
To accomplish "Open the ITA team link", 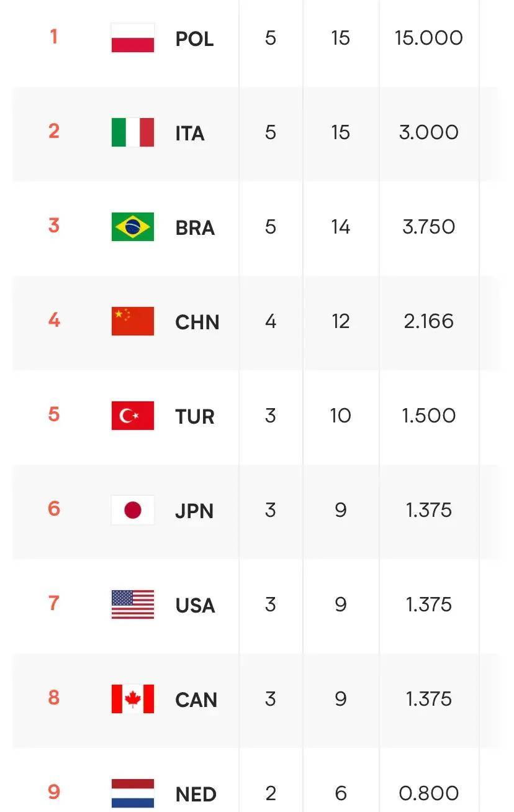I will coord(190,134).
